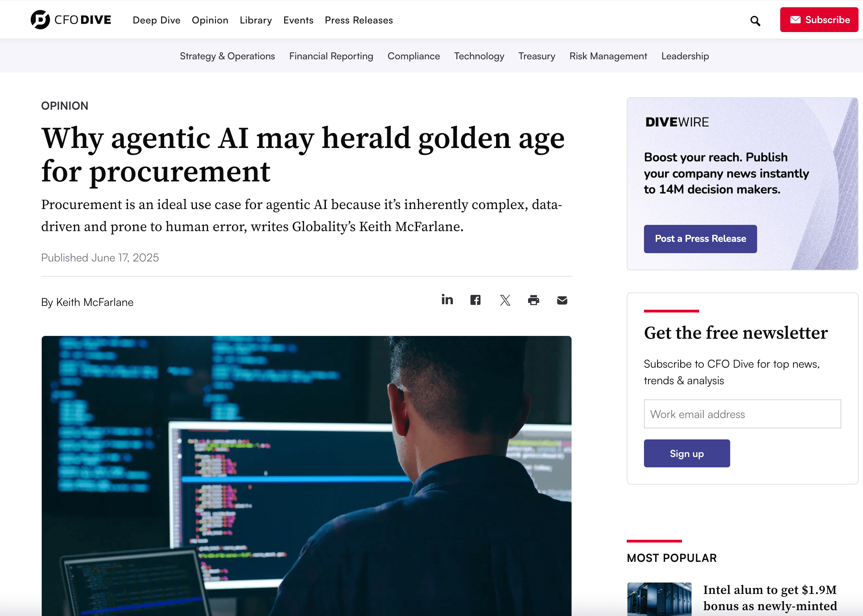Email the article via the envelope icon
Viewport: 863px width, 616px height.
point(562,300)
